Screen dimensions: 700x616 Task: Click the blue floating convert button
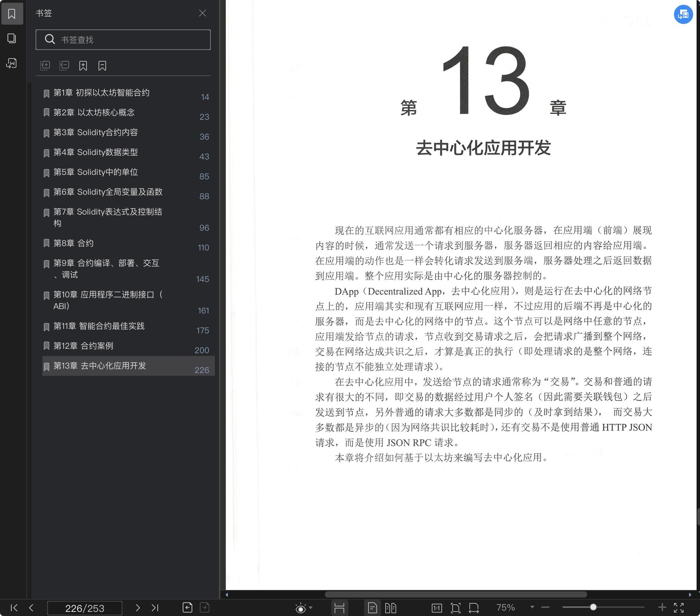(683, 14)
